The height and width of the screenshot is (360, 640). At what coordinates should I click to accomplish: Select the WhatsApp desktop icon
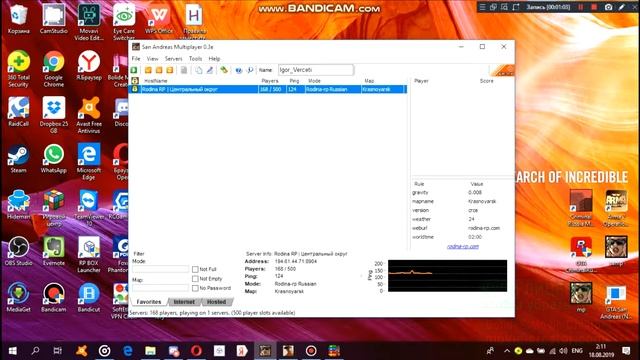[53, 159]
